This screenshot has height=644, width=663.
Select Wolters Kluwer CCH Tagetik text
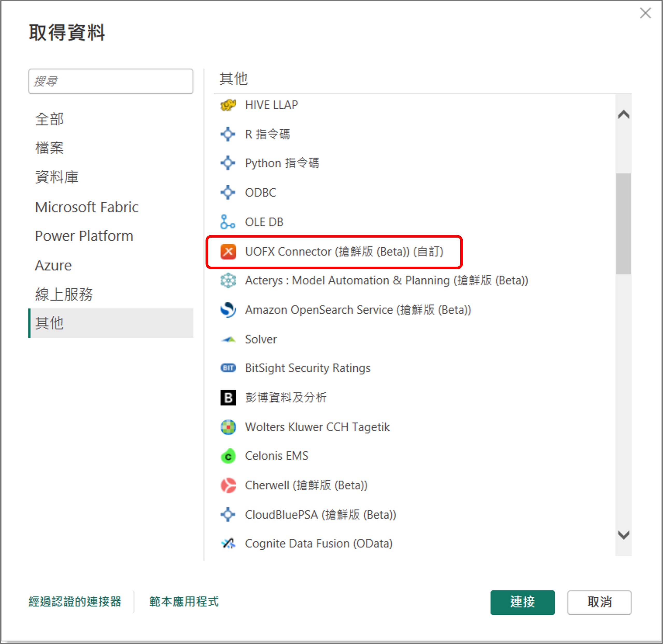317,427
